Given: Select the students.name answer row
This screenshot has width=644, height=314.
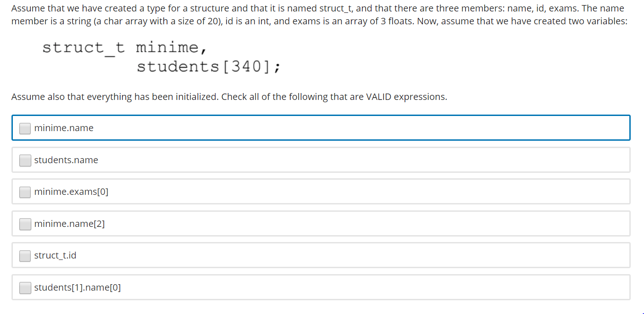Looking at the screenshot, I should (x=321, y=160).
